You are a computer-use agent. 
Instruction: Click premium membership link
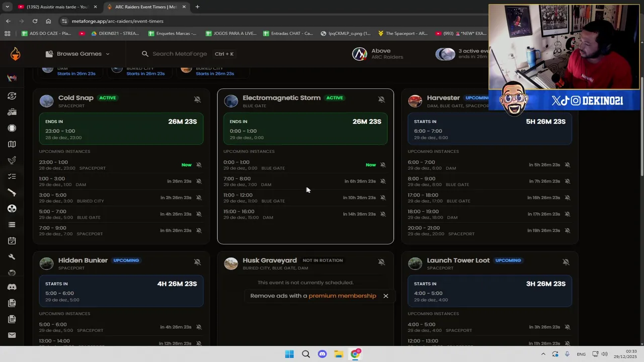tap(342, 296)
